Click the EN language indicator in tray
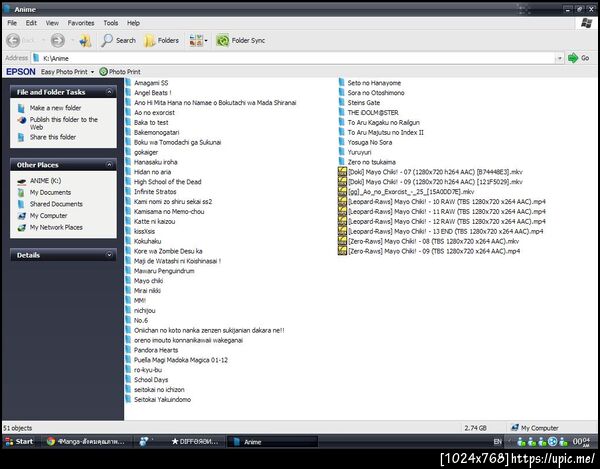 pos(497,442)
